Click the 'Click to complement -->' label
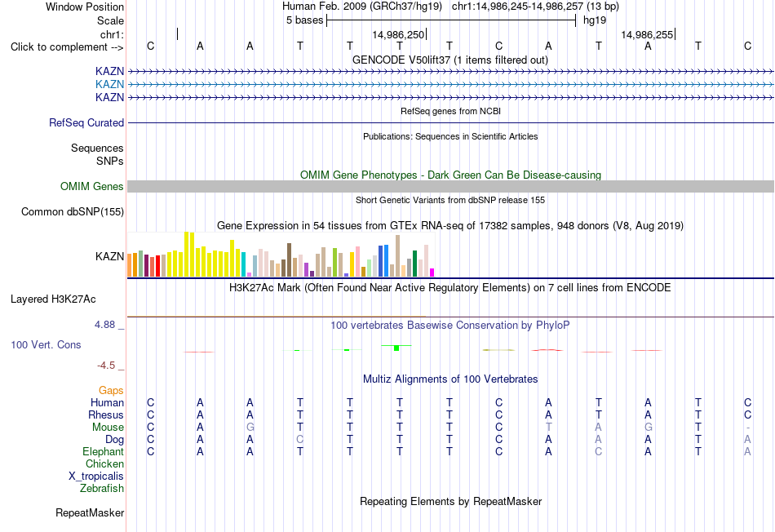 click(x=67, y=47)
